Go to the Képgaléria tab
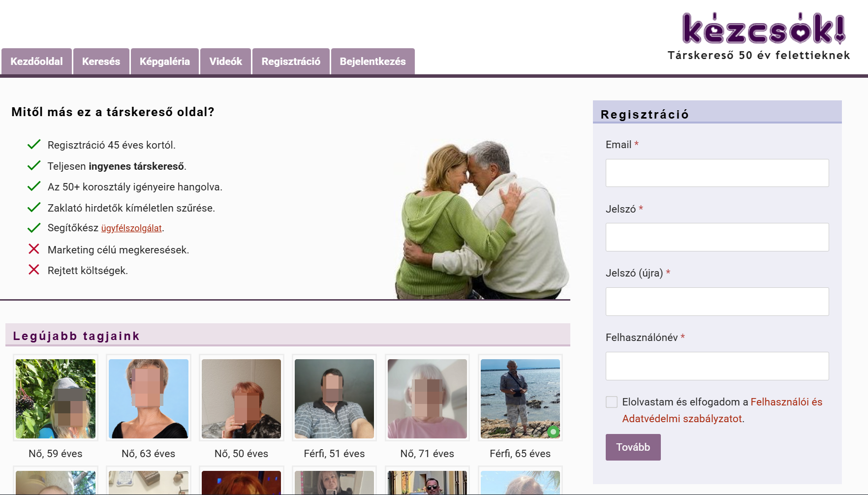The height and width of the screenshot is (495, 868). point(165,62)
